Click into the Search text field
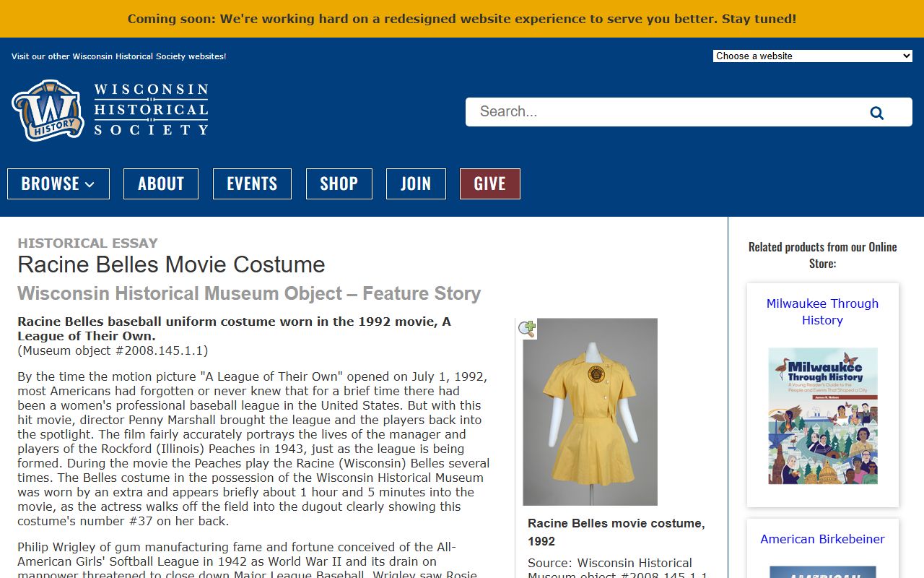The width and height of the screenshot is (924, 578). (664, 112)
